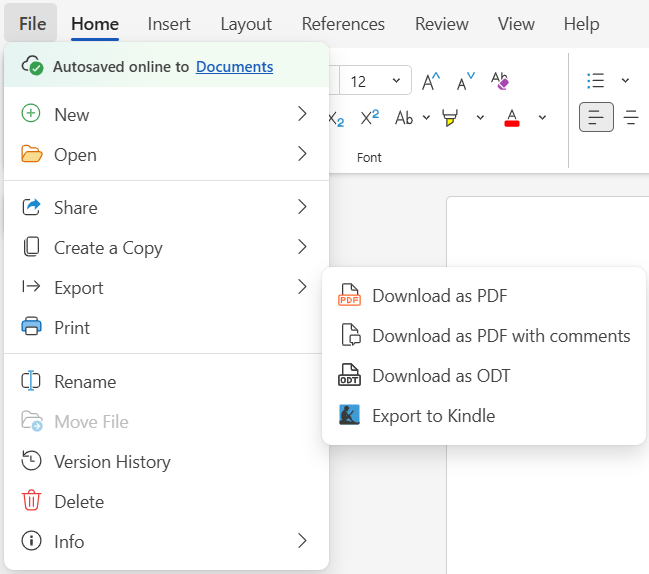Screen dimensions: 649x574
Task: Expand the Share submenu chevron
Action: (x=303, y=207)
